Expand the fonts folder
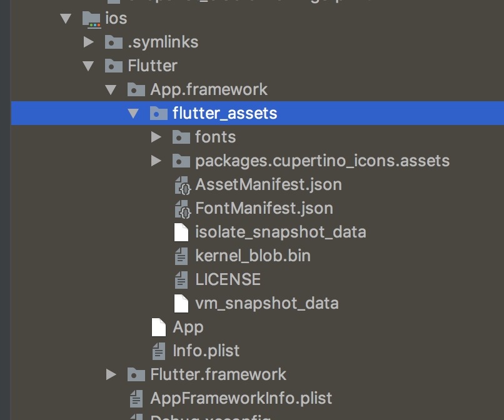This screenshot has width=504, height=420. click(156, 137)
